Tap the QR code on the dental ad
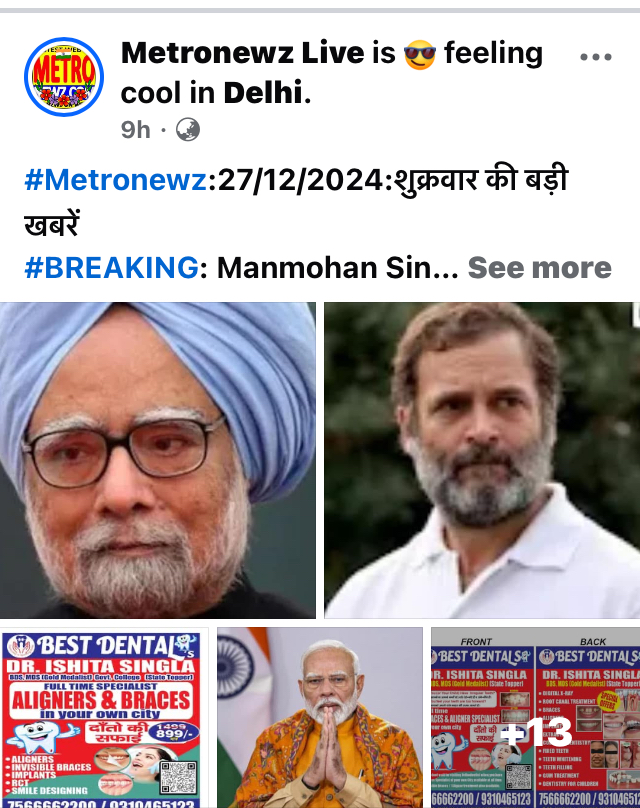Viewport: 640px width, 808px height. click(178, 777)
